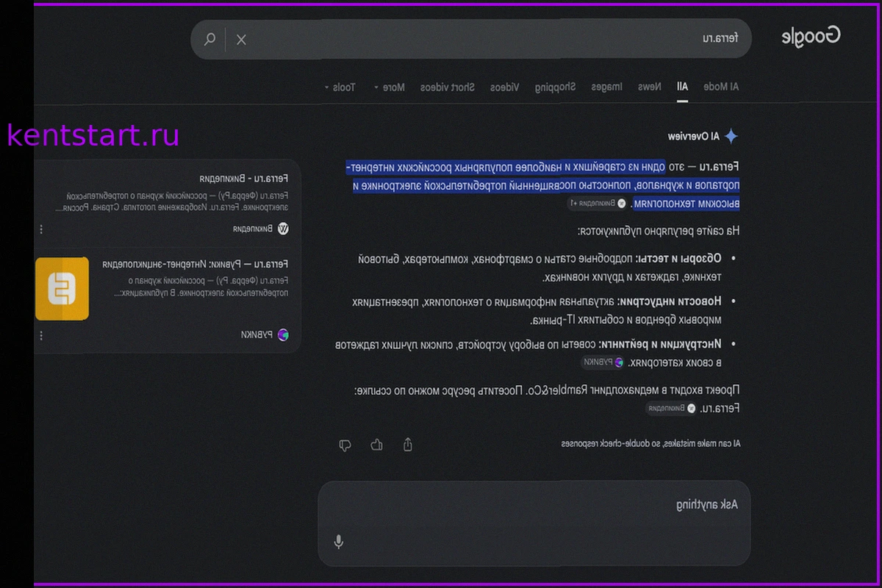Click the РУВИКИ icon on the source card
Screen dimensions: 882x588
[x=283, y=334]
